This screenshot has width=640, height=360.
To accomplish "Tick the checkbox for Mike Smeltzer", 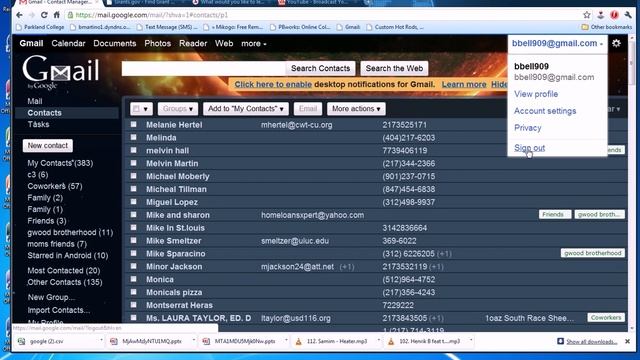I will coord(133,240).
